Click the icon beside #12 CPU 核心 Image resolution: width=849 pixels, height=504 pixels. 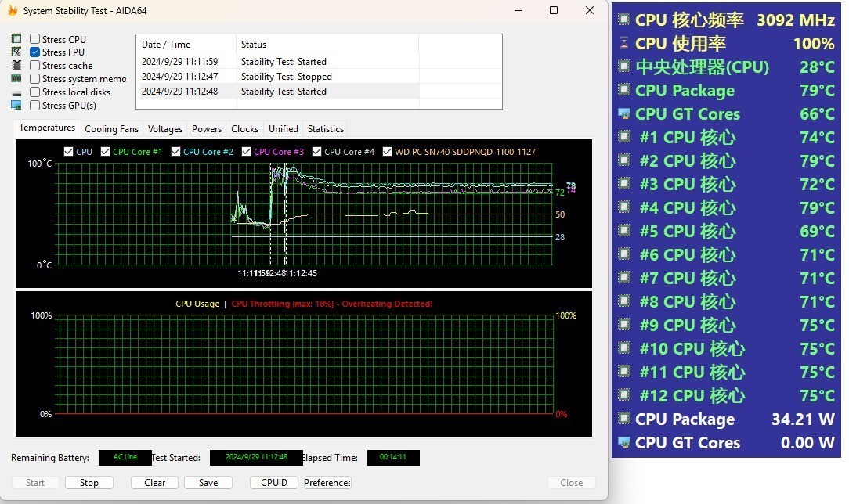(623, 394)
